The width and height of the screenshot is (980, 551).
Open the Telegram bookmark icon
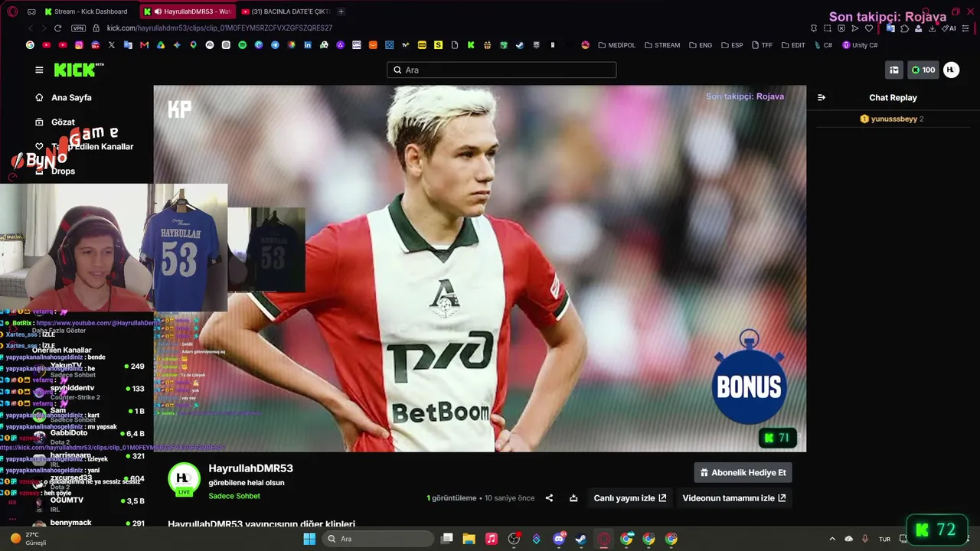pos(275,45)
